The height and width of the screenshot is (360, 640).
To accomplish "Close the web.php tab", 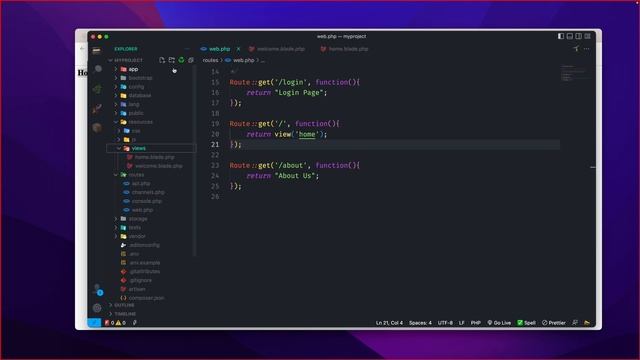I will pyautogui.click(x=238, y=49).
